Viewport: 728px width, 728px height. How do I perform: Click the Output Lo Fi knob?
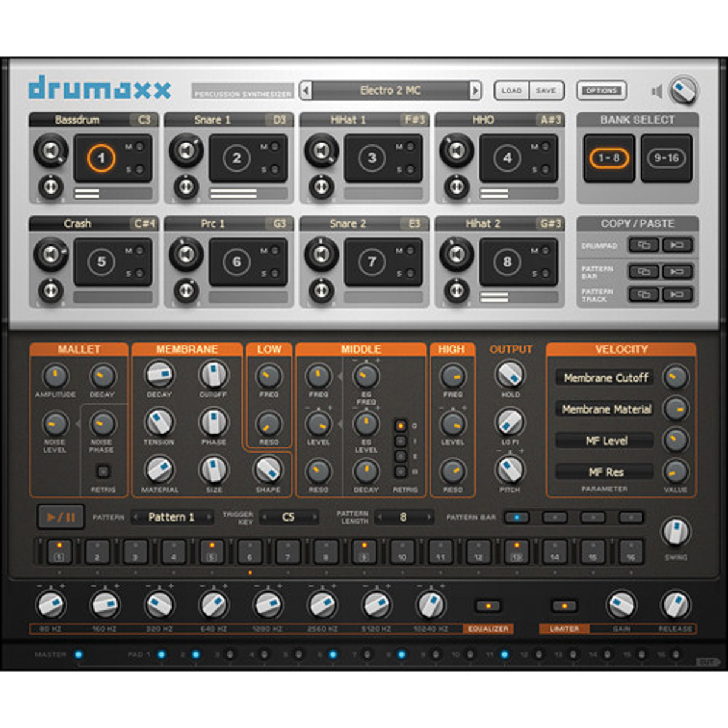click(x=510, y=422)
